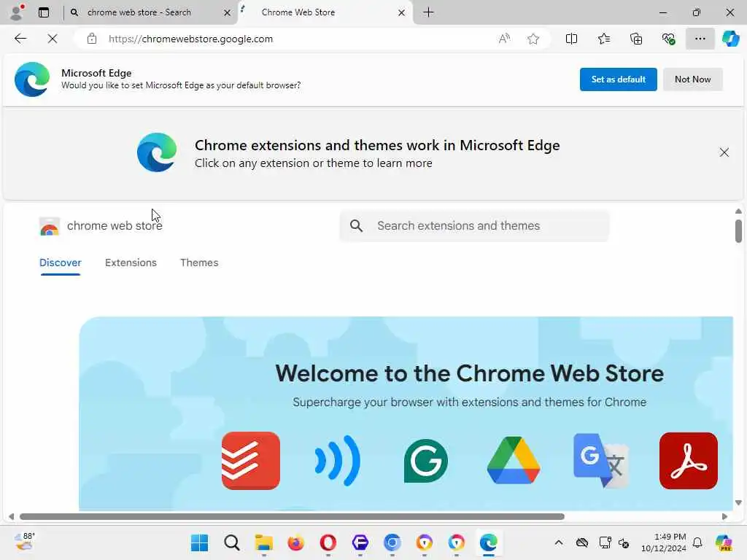Click the scroll right arrow
The width and height of the screenshot is (747, 560).
click(724, 517)
